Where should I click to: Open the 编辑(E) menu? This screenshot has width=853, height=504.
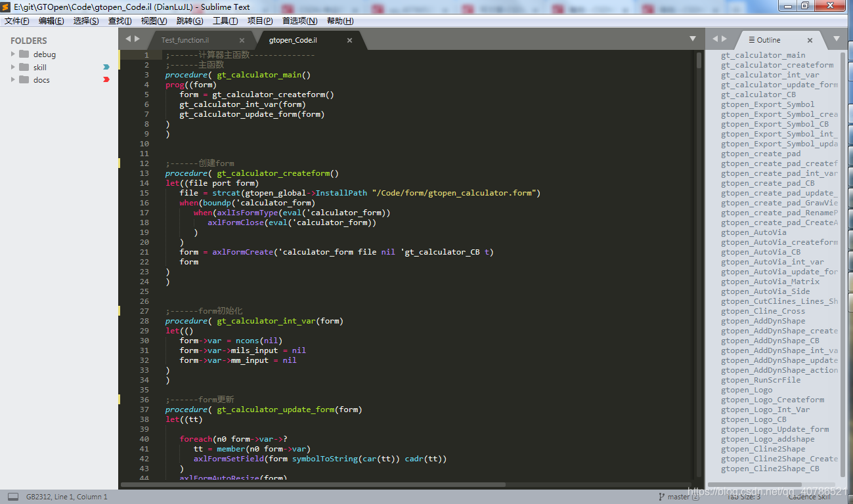coord(51,21)
